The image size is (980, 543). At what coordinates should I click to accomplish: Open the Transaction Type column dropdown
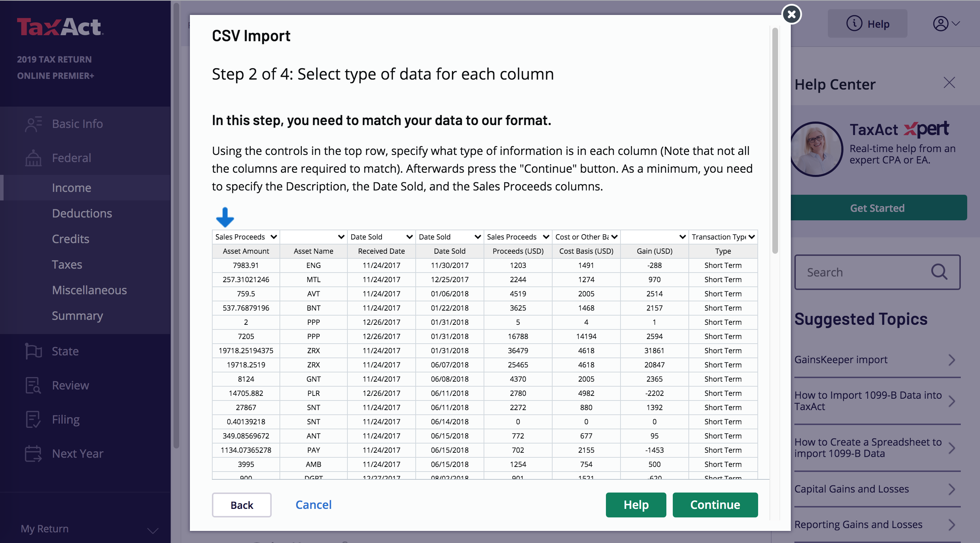pyautogui.click(x=723, y=237)
